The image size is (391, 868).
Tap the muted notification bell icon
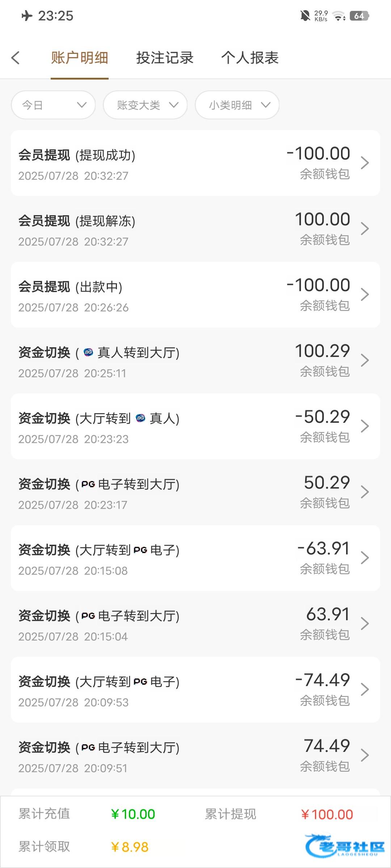pyautogui.click(x=305, y=16)
